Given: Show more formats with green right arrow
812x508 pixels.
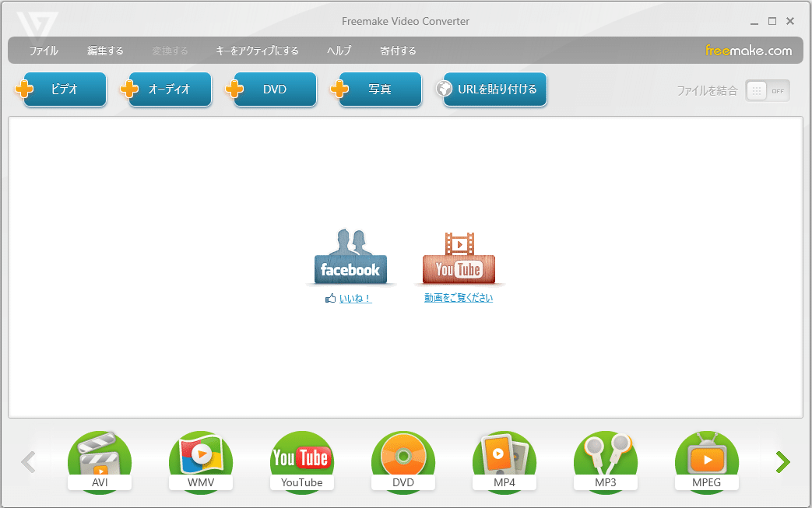Looking at the screenshot, I should click(x=783, y=462).
